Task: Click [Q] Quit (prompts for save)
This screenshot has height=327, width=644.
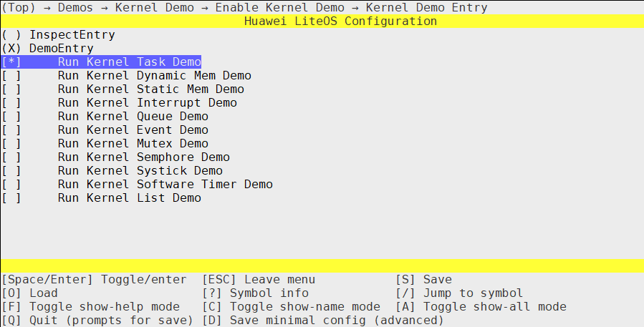Action: [x=97, y=320]
